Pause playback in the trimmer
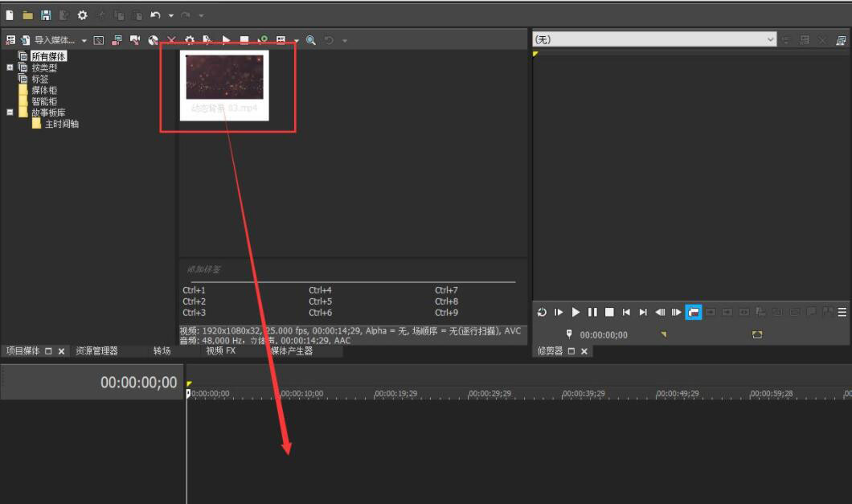852x504 pixels. [x=592, y=313]
